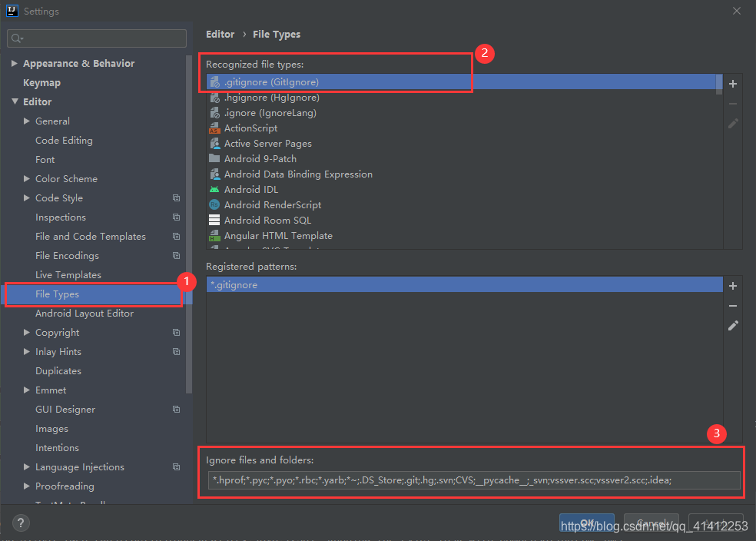756x541 pixels.
Task: Click remove button beside Recognized file types
Action: click(x=733, y=104)
